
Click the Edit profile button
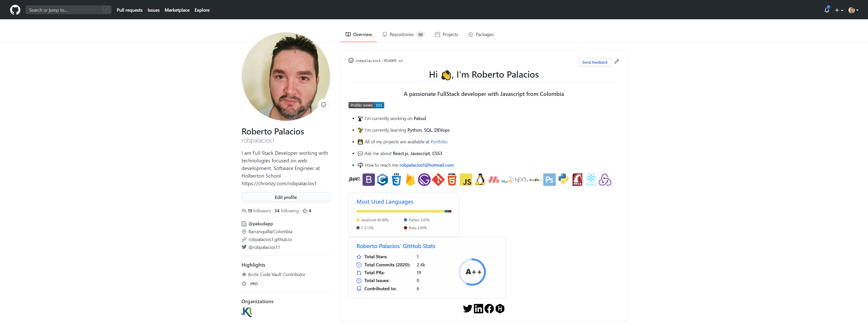pyautogui.click(x=286, y=197)
